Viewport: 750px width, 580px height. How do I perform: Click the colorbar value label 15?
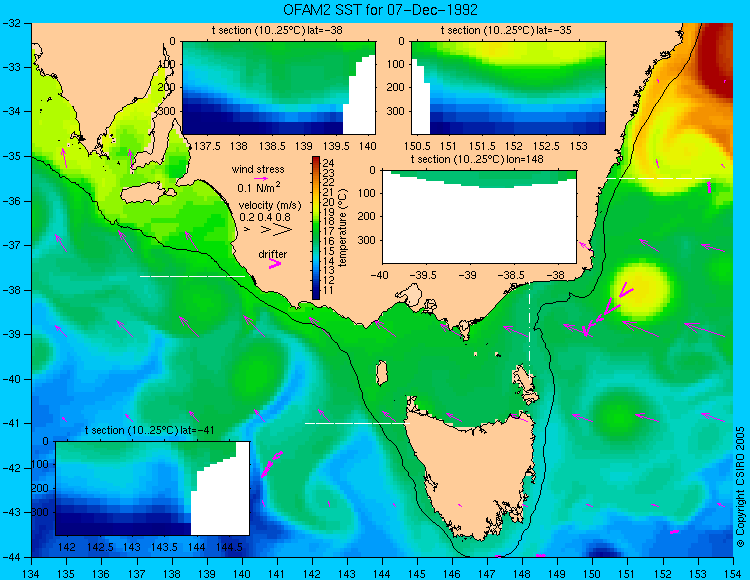(x=329, y=251)
